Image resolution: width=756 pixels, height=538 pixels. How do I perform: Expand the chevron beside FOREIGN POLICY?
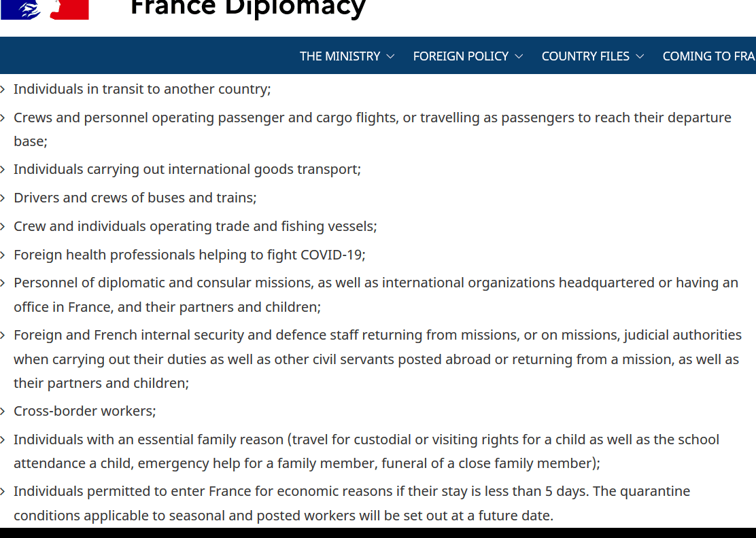(519, 56)
